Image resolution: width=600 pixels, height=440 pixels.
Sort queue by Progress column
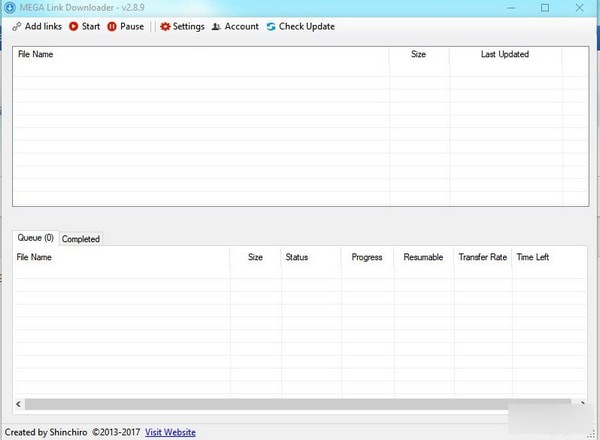367,257
